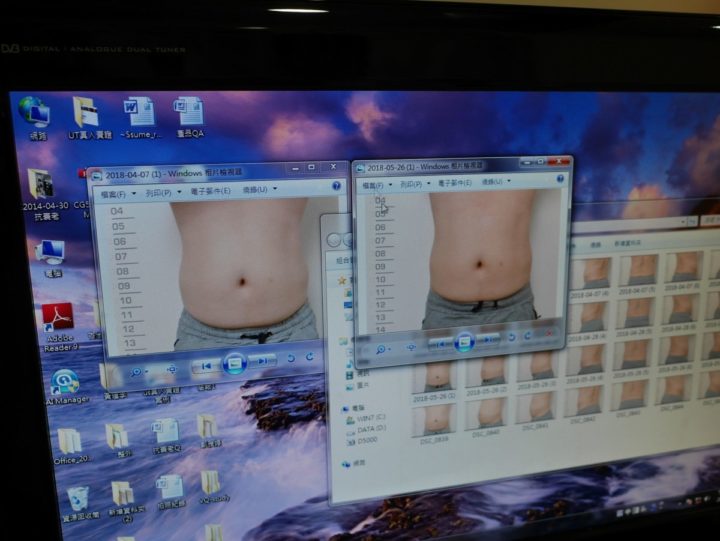Select the AI Manager desktop icon
Screen dimensions: 720x541
65,386
